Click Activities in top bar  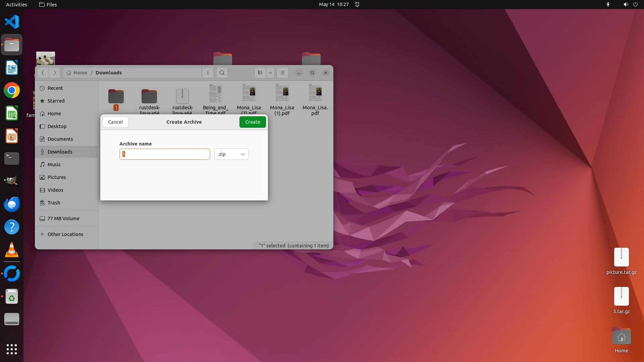pyautogui.click(x=16, y=4)
